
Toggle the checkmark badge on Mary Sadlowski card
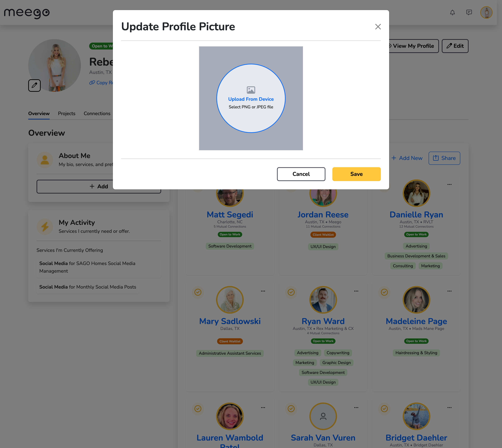(198, 292)
